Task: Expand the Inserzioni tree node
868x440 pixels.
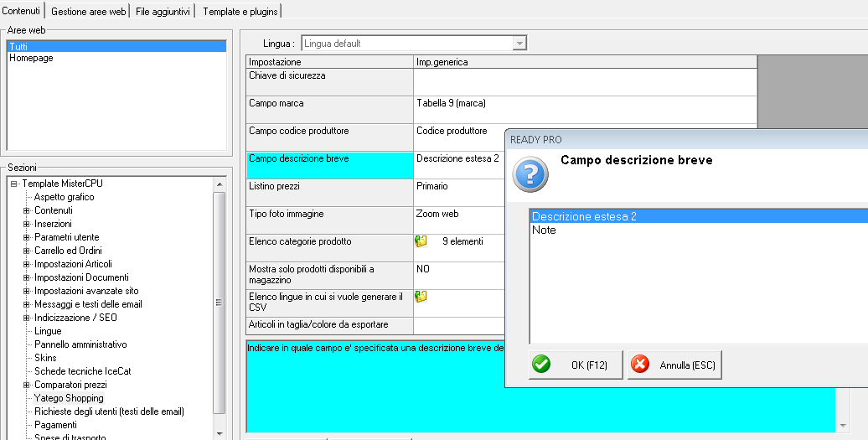Action: (x=26, y=224)
